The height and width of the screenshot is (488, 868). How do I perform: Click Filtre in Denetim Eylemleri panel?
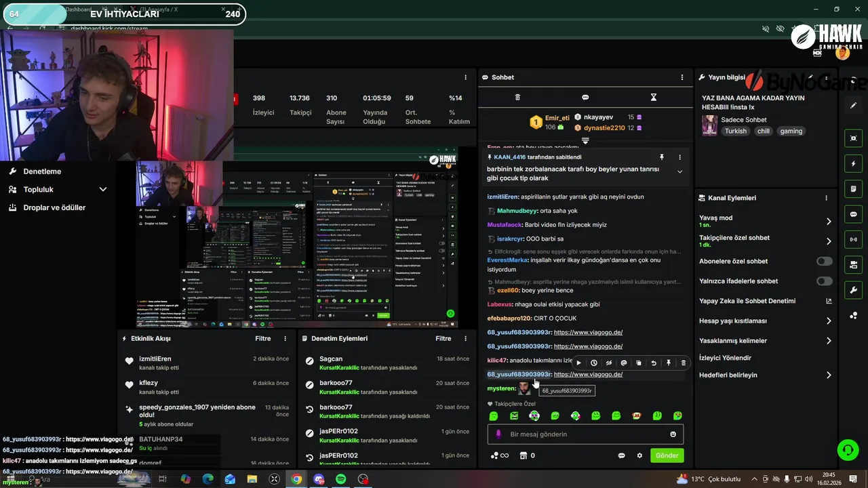(x=443, y=338)
